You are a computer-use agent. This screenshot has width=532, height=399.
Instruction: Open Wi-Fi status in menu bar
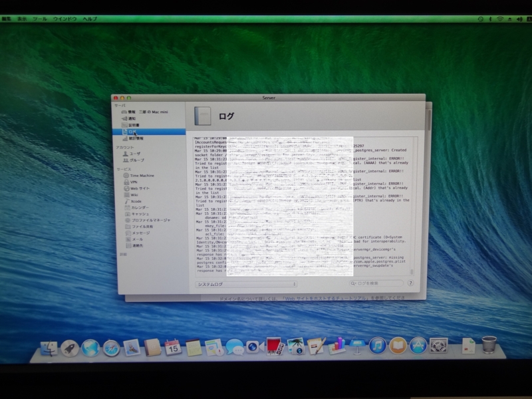500,19
